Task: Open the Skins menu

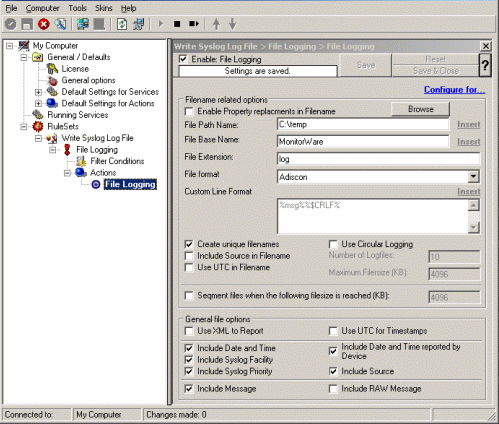Action: (x=103, y=8)
